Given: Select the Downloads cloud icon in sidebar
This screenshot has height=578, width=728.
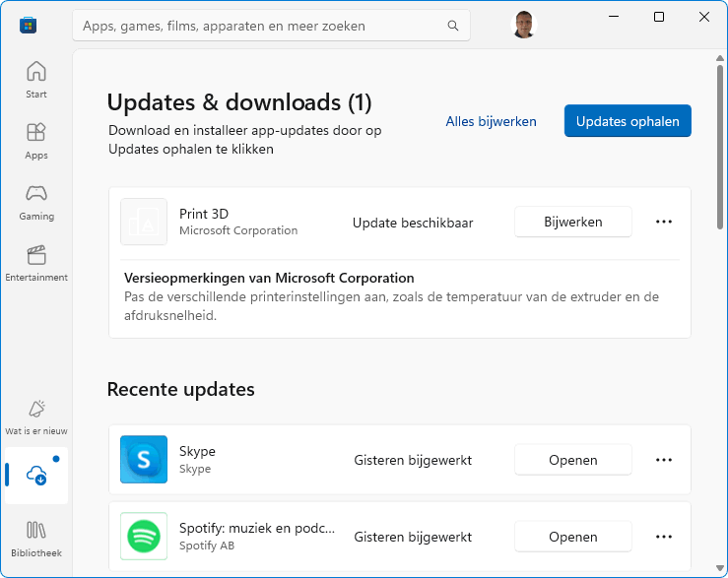Looking at the screenshot, I should [x=36, y=476].
